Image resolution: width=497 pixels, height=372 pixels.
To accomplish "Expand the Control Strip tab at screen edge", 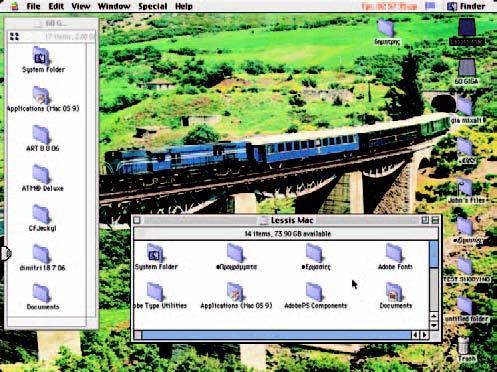I will pyautogui.click(x=6, y=253).
